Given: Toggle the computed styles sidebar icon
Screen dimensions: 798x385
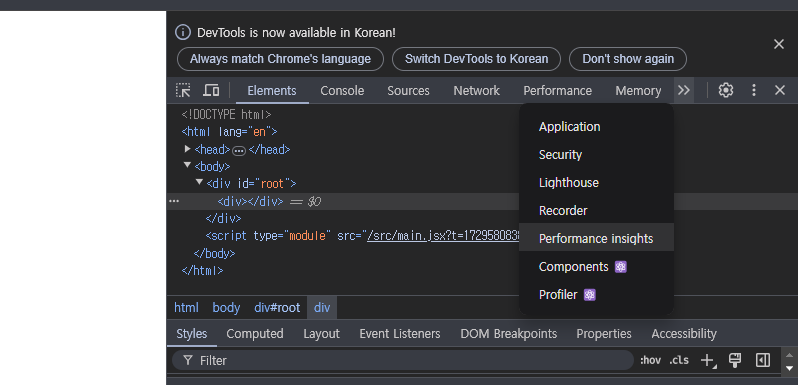Looking at the screenshot, I should pos(763,360).
